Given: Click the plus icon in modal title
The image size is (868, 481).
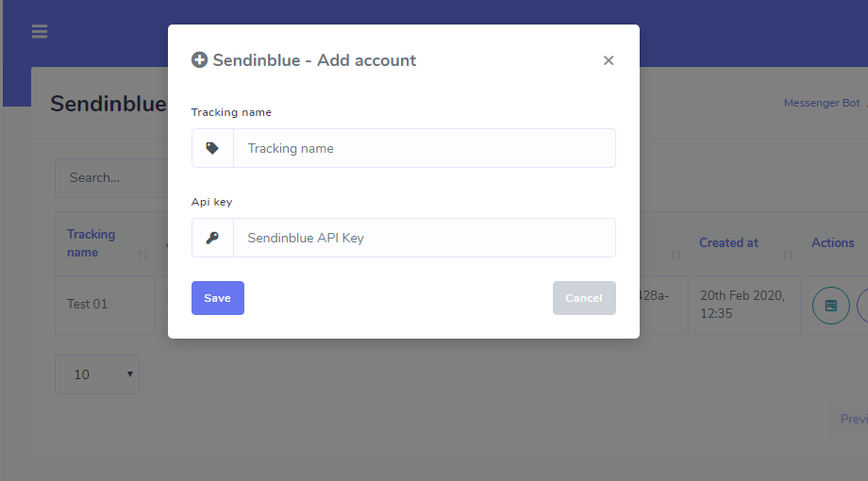Looking at the screenshot, I should click(199, 60).
